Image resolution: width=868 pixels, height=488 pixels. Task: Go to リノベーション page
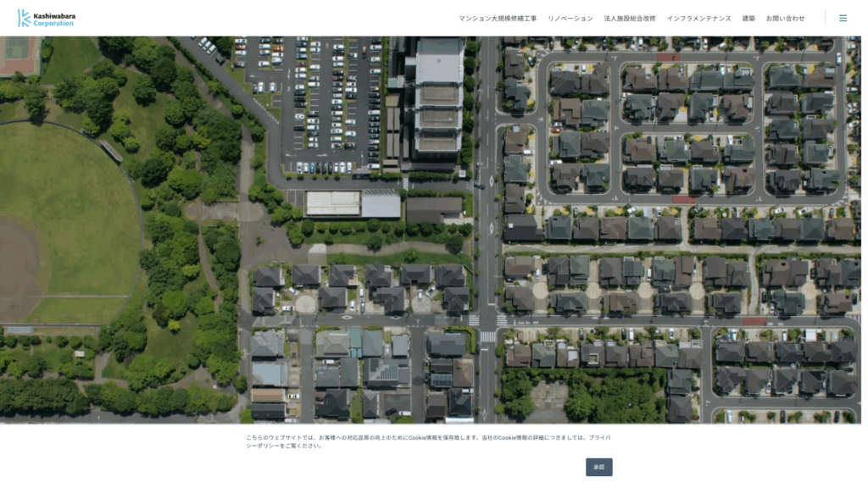[x=570, y=19]
